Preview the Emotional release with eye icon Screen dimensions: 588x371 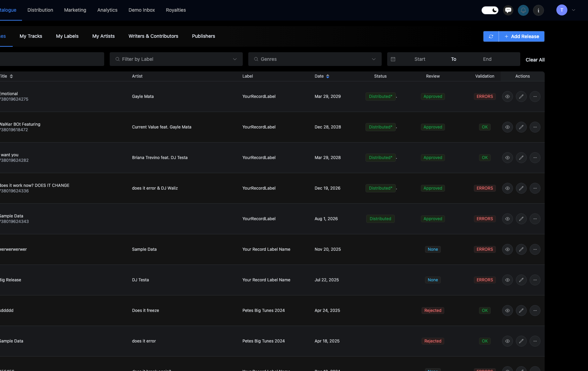click(507, 97)
